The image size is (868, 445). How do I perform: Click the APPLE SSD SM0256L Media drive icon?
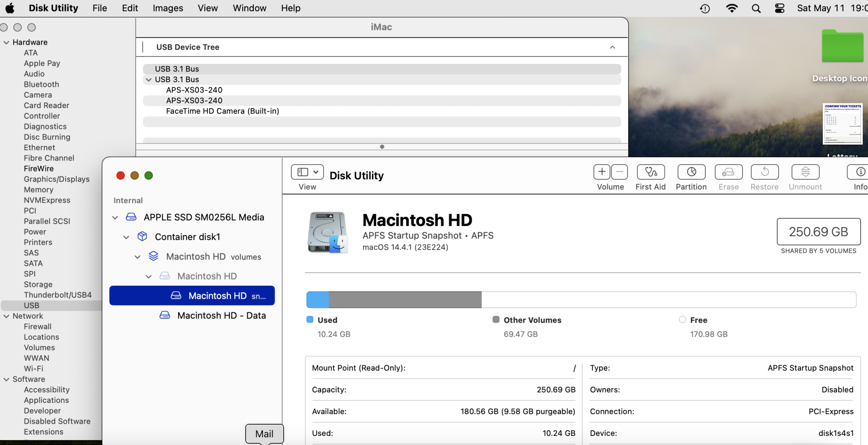pyautogui.click(x=131, y=217)
